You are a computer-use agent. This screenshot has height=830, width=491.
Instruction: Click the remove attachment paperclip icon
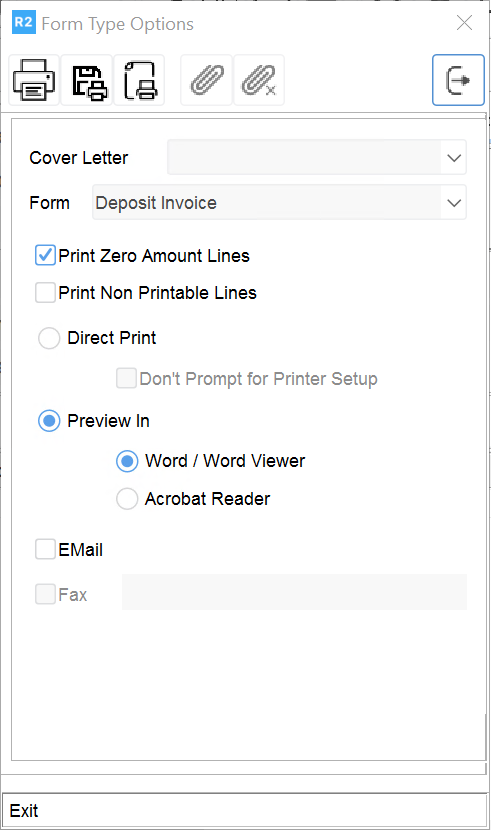pyautogui.click(x=259, y=80)
